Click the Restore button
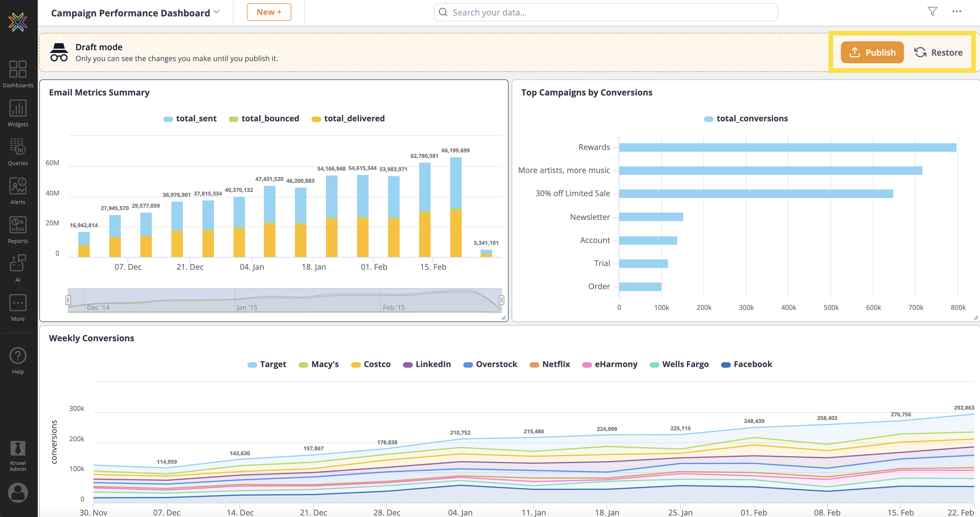980x517 pixels. (938, 52)
